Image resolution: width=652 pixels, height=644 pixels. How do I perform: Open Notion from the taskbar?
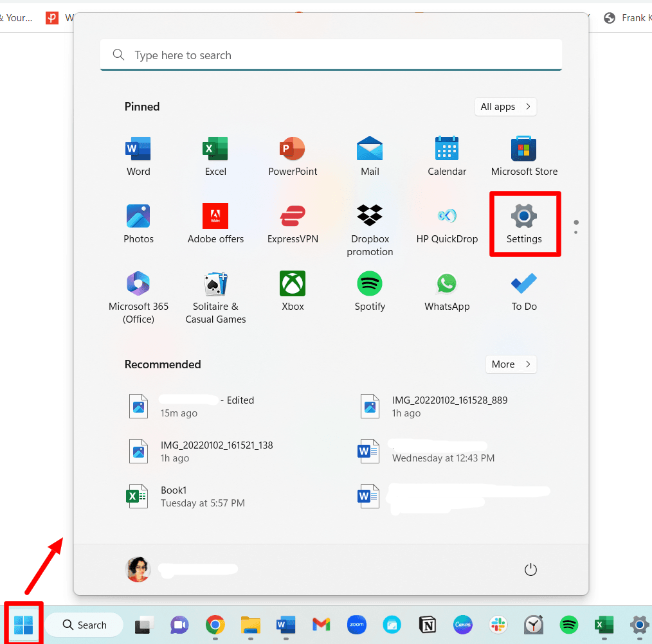click(x=427, y=624)
